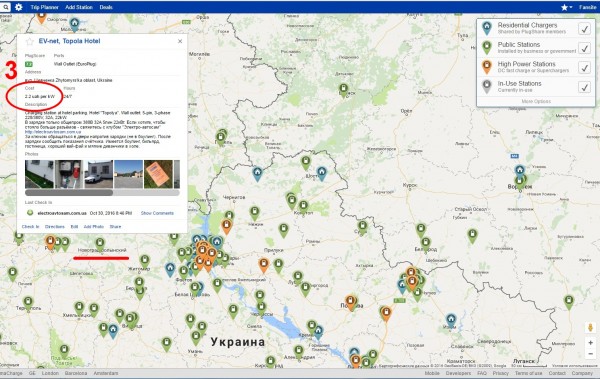This screenshot has height=379, width=600.
Task: Click the green check-in user icon
Action: tap(30, 212)
